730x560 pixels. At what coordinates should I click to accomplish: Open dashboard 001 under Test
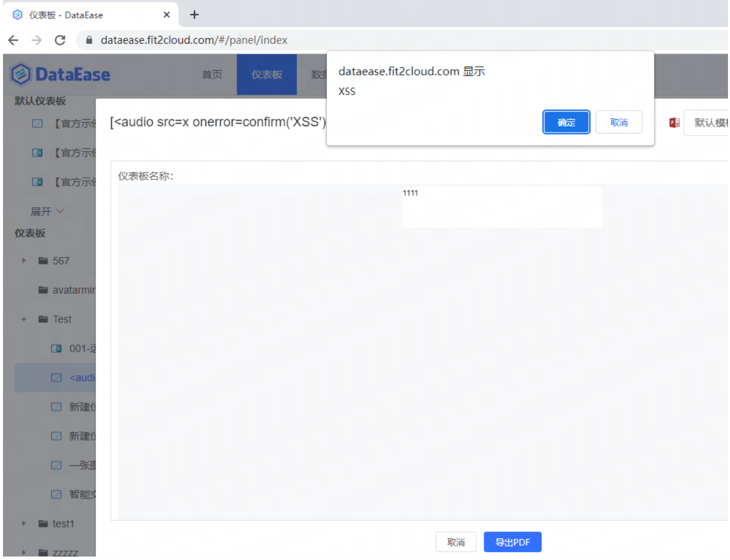(82, 349)
